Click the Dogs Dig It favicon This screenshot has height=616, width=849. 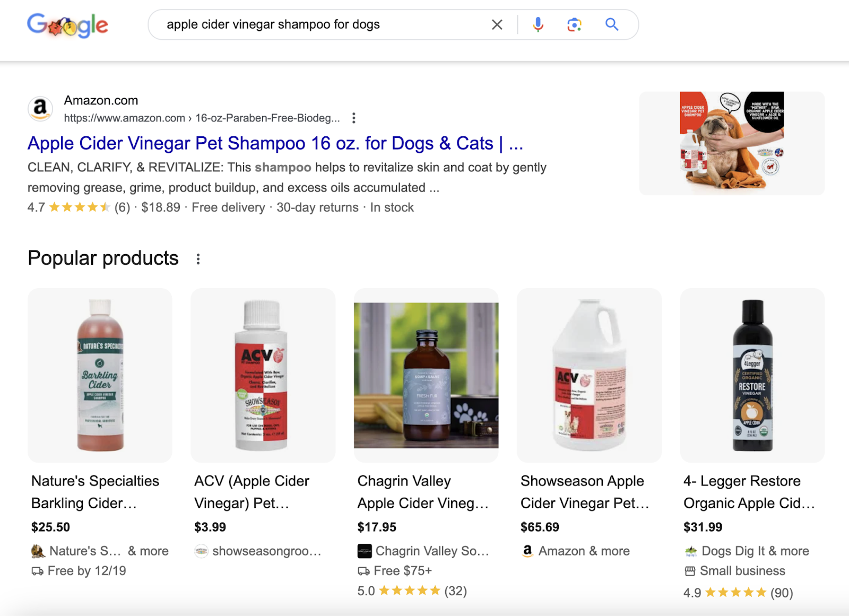click(x=690, y=551)
